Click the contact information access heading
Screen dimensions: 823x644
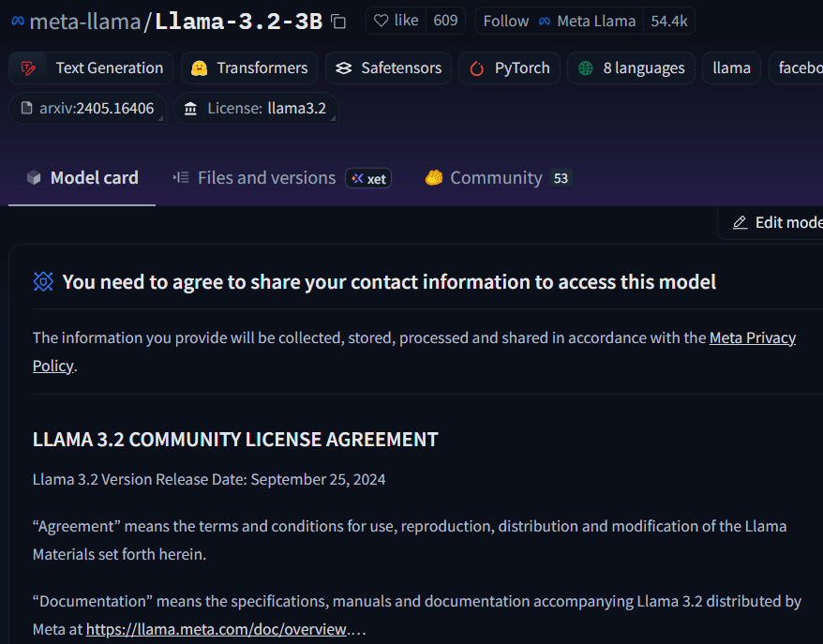coord(389,282)
